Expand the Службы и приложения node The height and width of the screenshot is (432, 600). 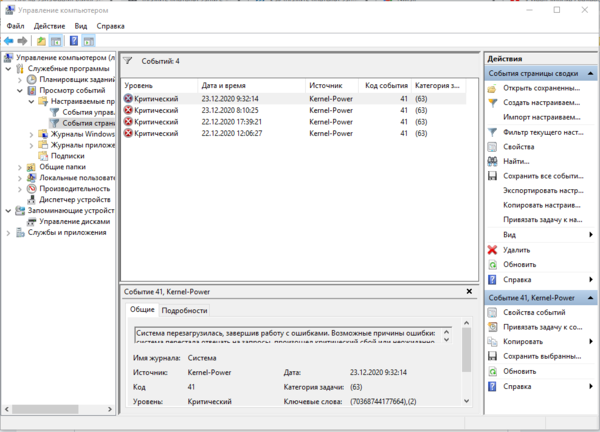click(8, 232)
